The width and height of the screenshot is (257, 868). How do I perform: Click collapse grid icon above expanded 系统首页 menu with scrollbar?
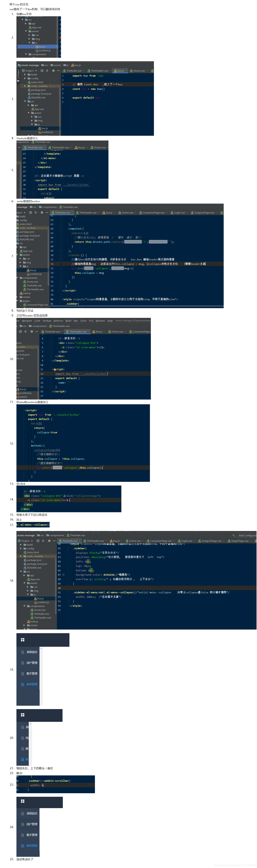click(x=23, y=640)
